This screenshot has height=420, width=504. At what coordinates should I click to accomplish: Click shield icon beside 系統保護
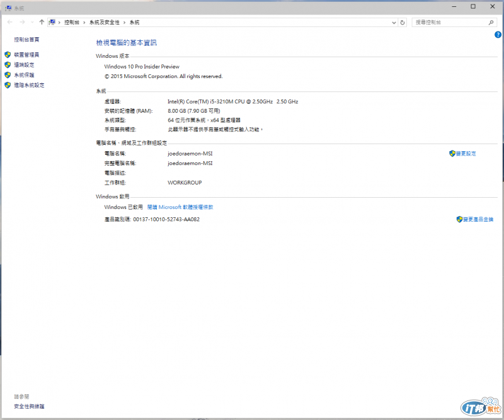point(8,75)
